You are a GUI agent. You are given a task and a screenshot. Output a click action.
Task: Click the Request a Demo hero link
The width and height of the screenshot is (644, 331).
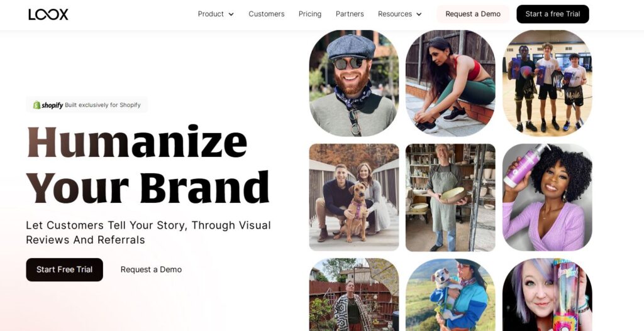[x=151, y=269]
